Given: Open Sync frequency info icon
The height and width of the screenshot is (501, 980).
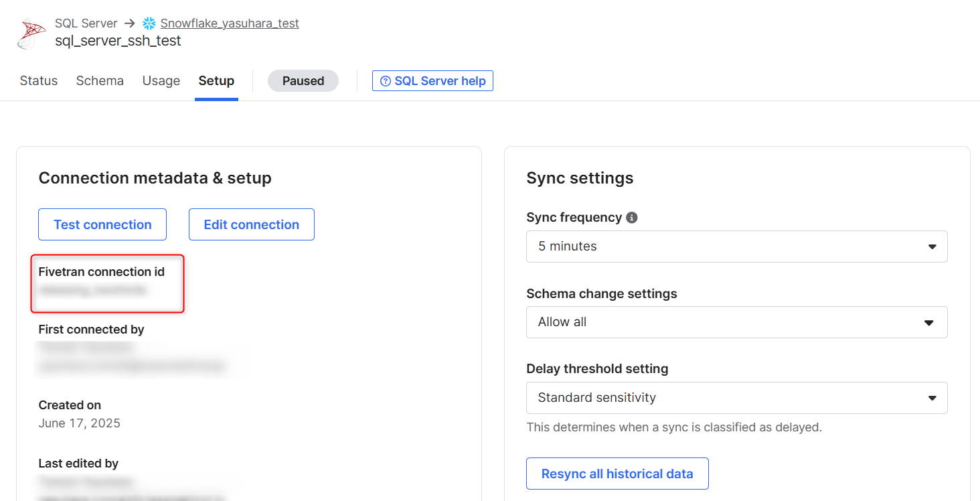Looking at the screenshot, I should pyautogui.click(x=631, y=218).
